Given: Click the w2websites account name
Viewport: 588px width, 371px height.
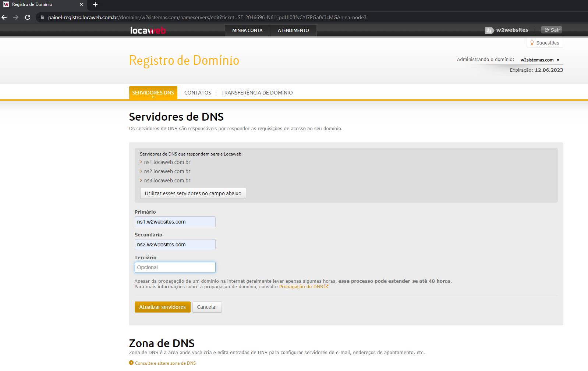Looking at the screenshot, I should (512, 30).
